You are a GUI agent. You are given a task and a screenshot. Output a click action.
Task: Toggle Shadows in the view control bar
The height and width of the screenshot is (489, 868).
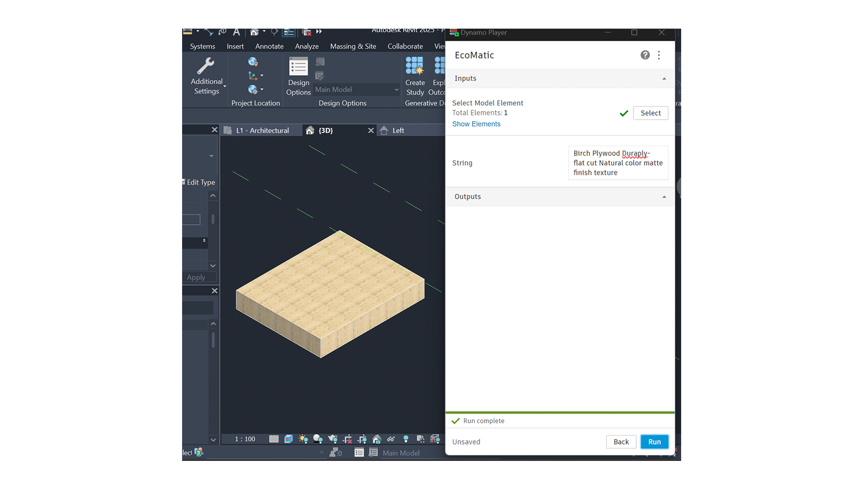(x=318, y=439)
